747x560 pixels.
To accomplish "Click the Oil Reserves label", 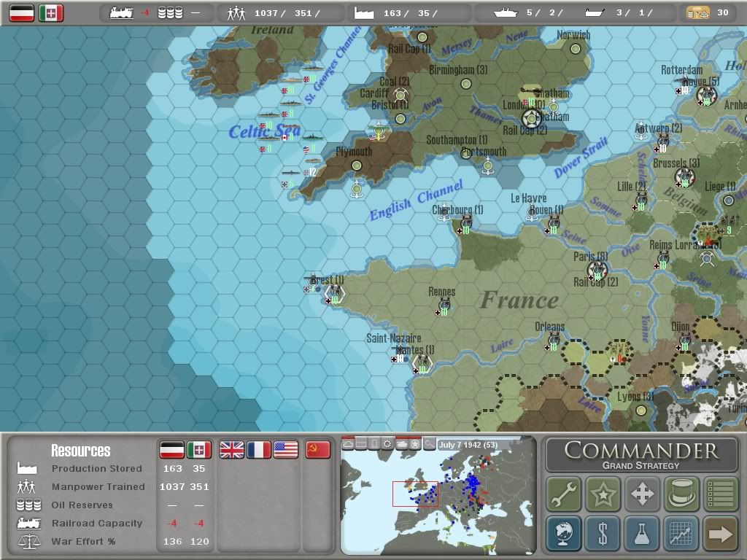I will click(82, 505).
